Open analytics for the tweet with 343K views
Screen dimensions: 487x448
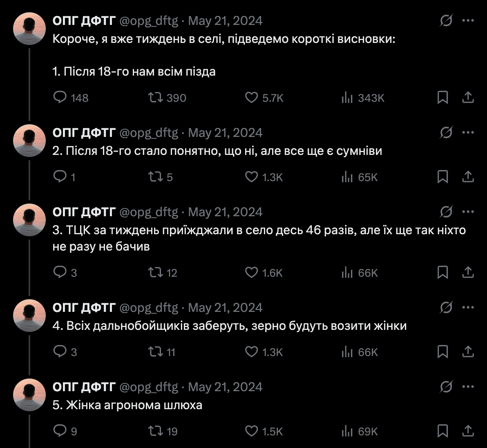click(x=348, y=98)
